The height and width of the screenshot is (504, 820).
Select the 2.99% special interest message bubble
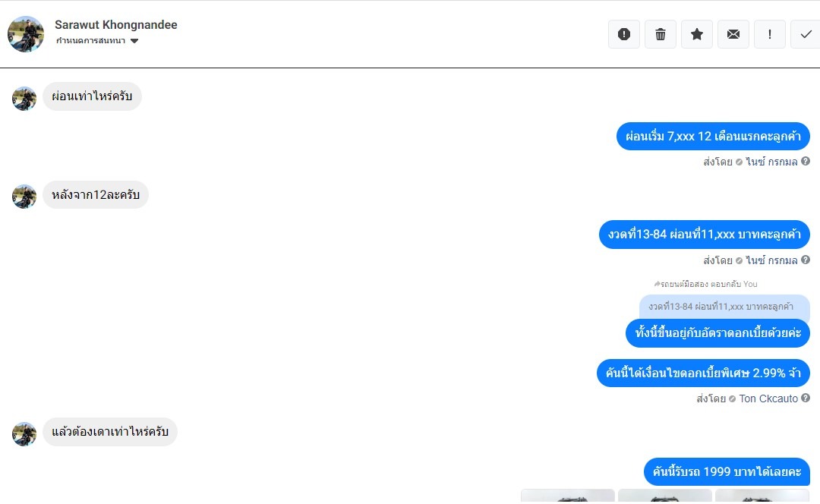[703, 373]
